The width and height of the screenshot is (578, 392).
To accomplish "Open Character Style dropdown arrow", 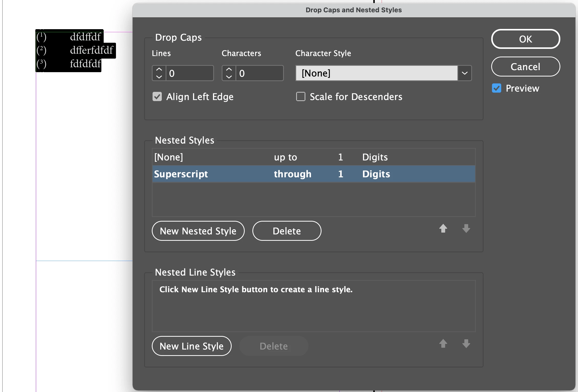I will coord(465,73).
